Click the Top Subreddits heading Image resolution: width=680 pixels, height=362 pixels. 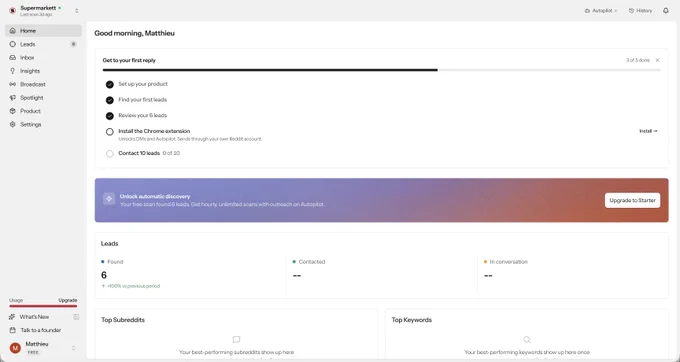point(123,320)
